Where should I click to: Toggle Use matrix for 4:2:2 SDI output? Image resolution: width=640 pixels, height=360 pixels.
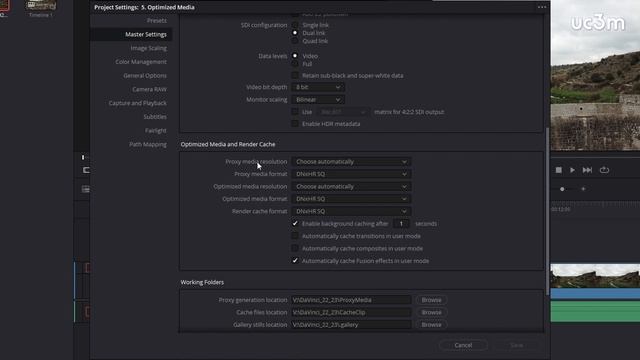[x=295, y=111]
